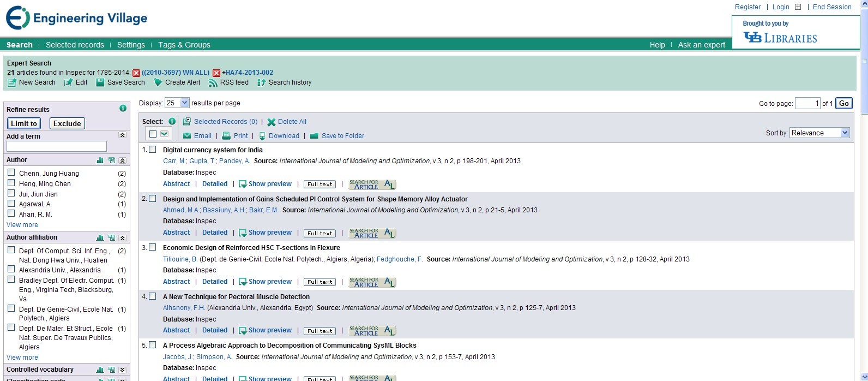Expand the Login options plus icon
Screen dimensions: 868x381
pos(798,7)
